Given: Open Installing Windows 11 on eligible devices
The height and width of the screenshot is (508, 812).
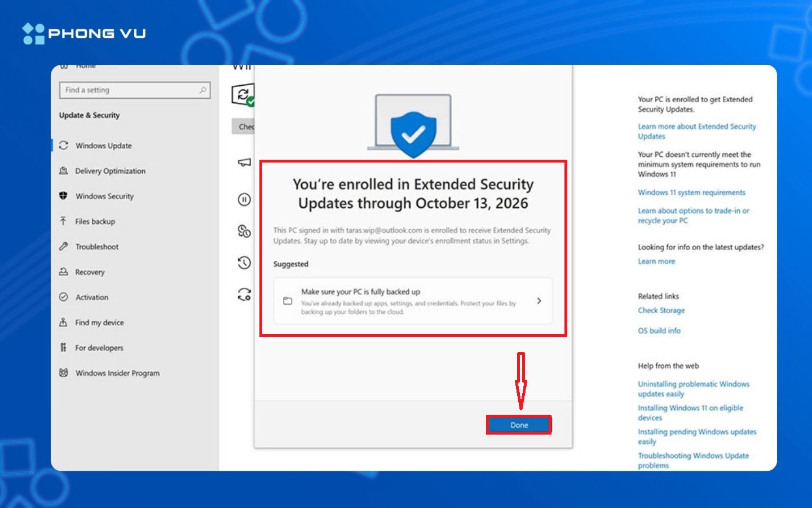Looking at the screenshot, I should click(691, 413).
